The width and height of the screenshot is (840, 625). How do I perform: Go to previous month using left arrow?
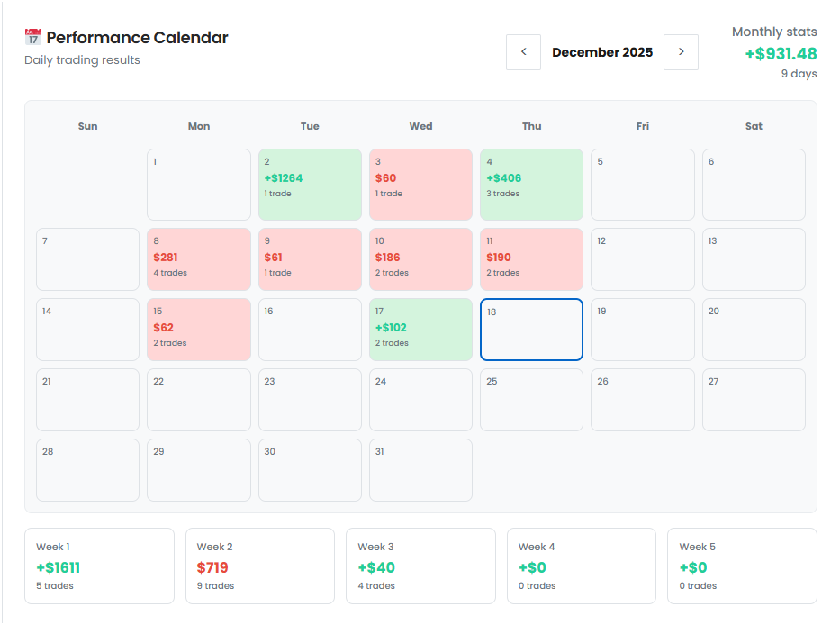pos(523,52)
